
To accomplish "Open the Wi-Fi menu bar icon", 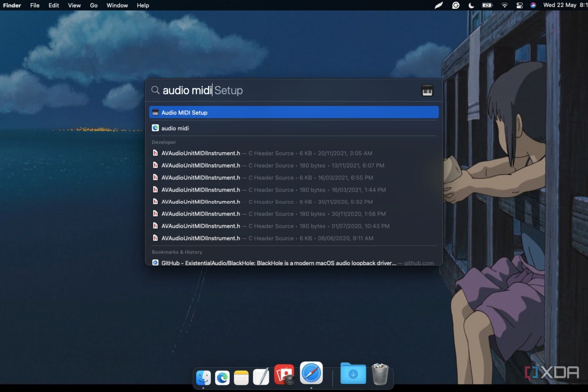I will [505, 5].
